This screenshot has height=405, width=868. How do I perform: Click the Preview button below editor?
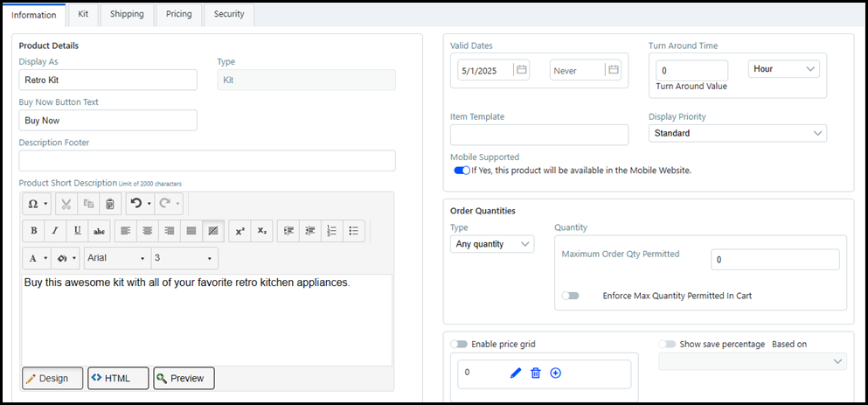click(184, 378)
